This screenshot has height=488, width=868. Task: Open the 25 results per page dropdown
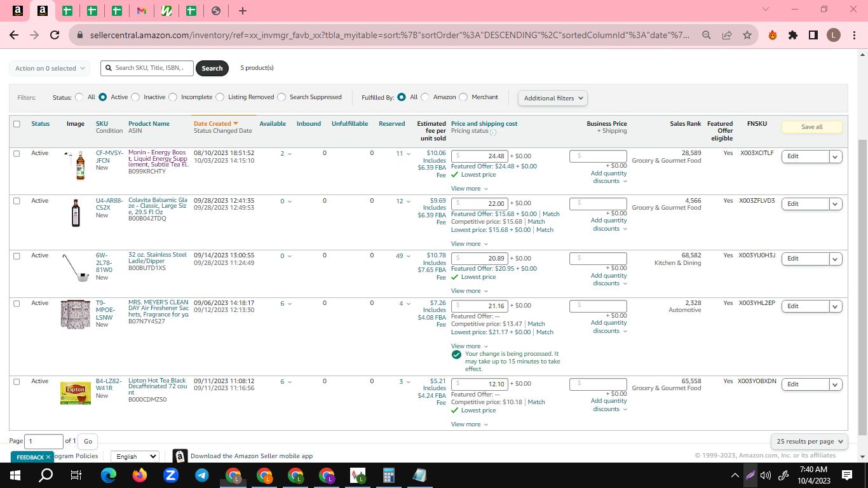tap(810, 441)
